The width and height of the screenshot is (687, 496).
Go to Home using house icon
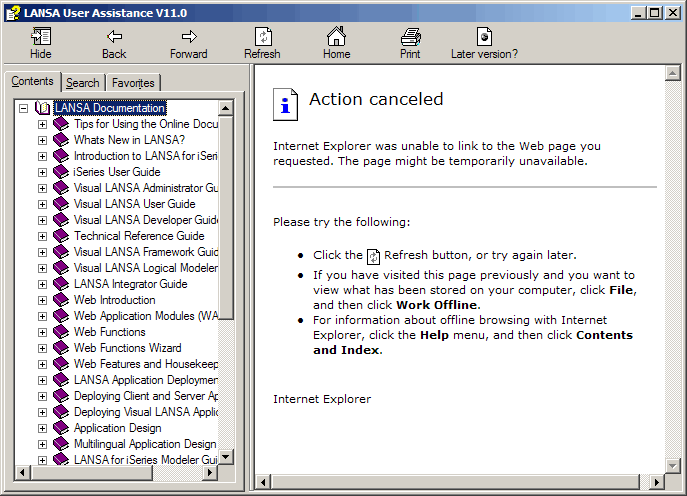[336, 36]
